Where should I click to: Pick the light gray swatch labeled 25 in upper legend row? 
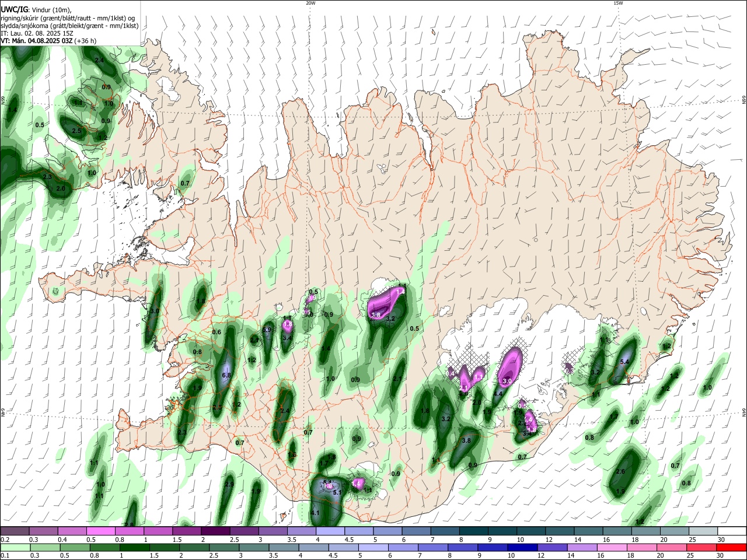point(703,531)
